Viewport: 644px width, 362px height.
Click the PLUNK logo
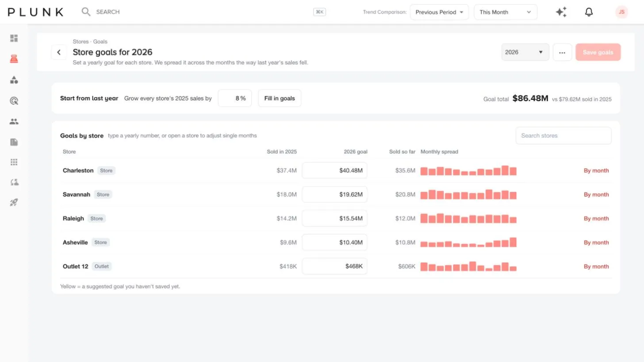pos(35,12)
